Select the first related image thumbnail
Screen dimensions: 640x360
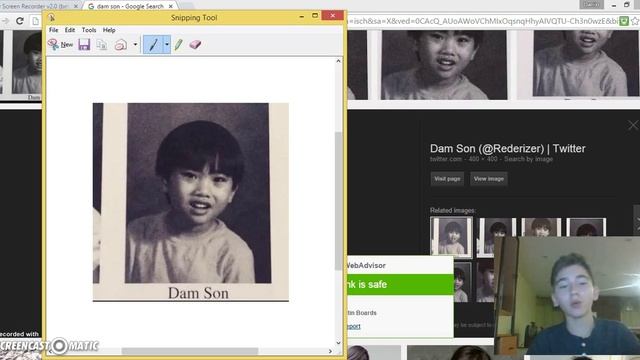click(x=451, y=237)
